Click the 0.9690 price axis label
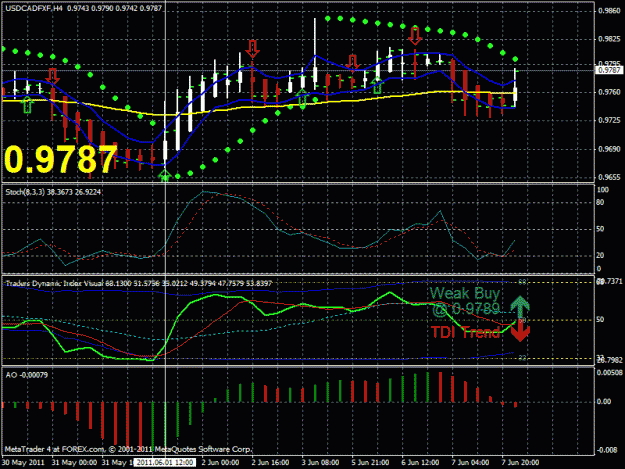This screenshot has height=469, width=625. (609, 149)
